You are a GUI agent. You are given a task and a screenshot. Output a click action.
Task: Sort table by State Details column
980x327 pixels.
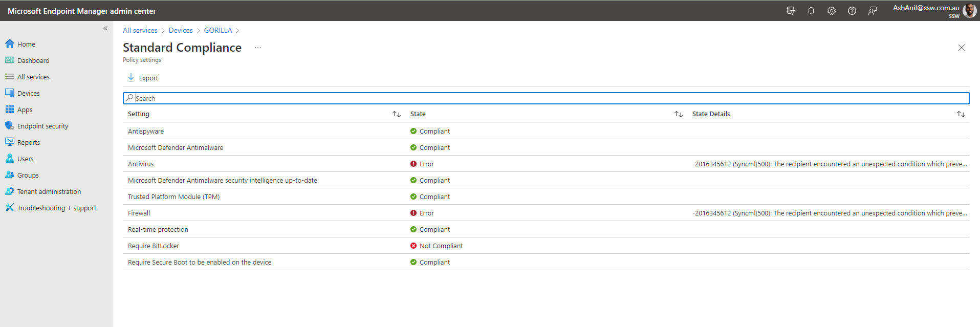[961, 114]
